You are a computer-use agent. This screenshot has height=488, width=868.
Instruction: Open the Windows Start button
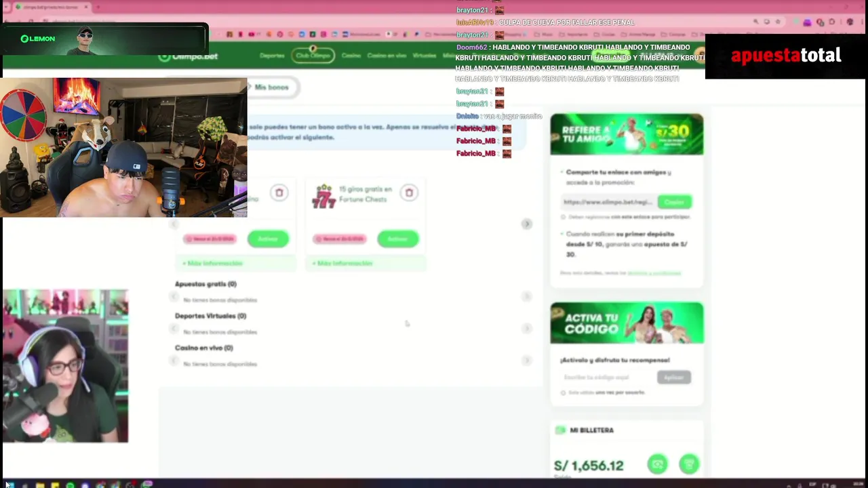pos(9,484)
